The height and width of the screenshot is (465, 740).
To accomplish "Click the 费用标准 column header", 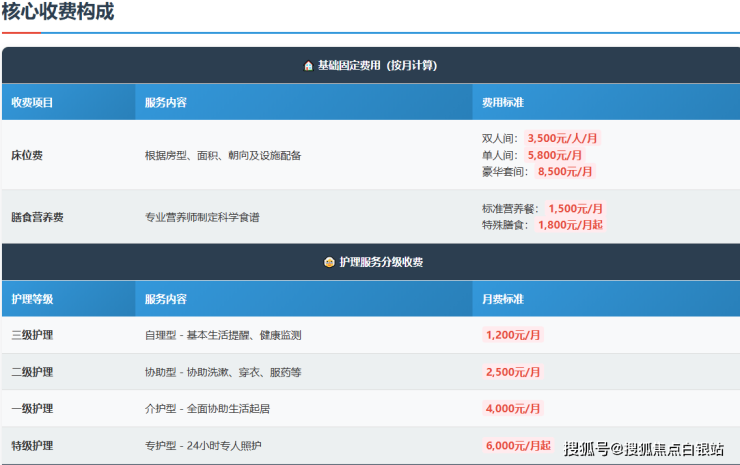I will pyautogui.click(x=503, y=103).
